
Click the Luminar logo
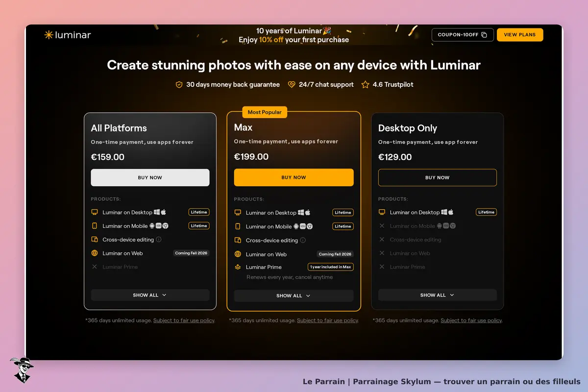point(68,35)
